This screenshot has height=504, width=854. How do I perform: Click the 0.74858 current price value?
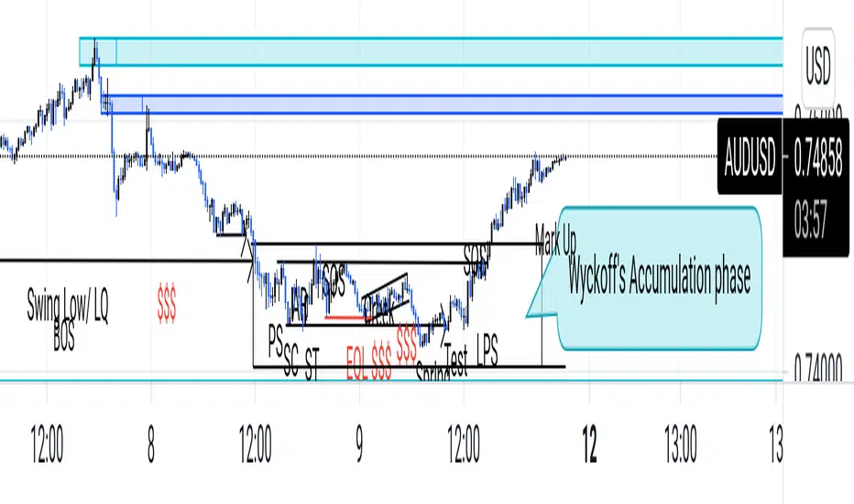[x=818, y=157]
